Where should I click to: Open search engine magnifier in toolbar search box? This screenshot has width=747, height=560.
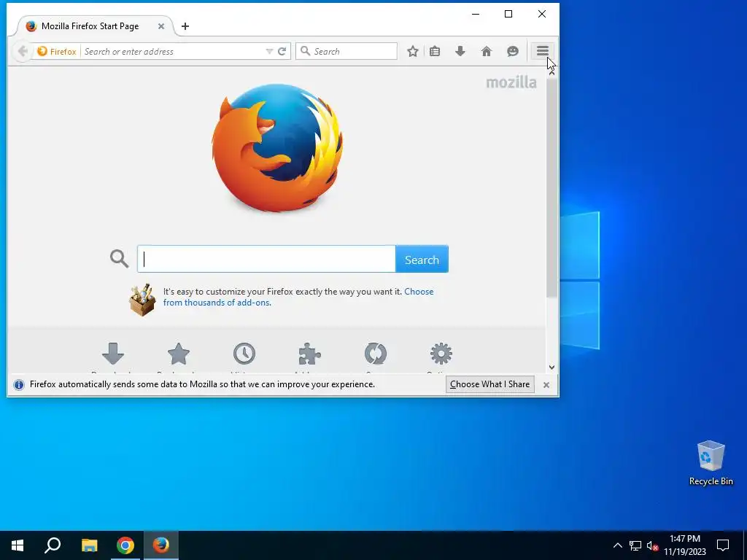coord(306,51)
